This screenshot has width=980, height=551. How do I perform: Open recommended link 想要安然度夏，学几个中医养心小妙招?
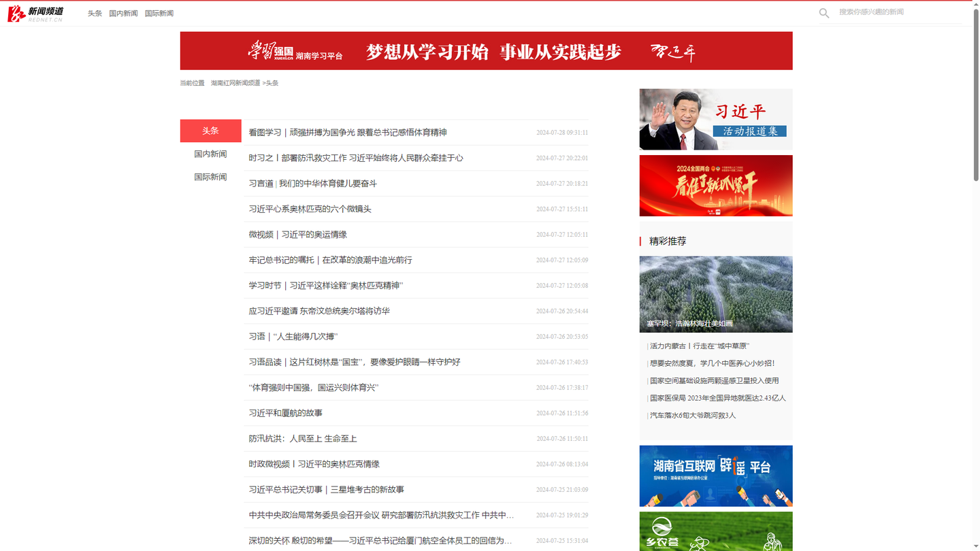pyautogui.click(x=713, y=363)
